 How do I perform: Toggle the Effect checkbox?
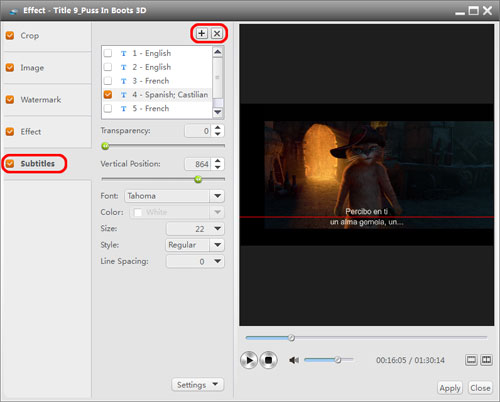click(10, 131)
